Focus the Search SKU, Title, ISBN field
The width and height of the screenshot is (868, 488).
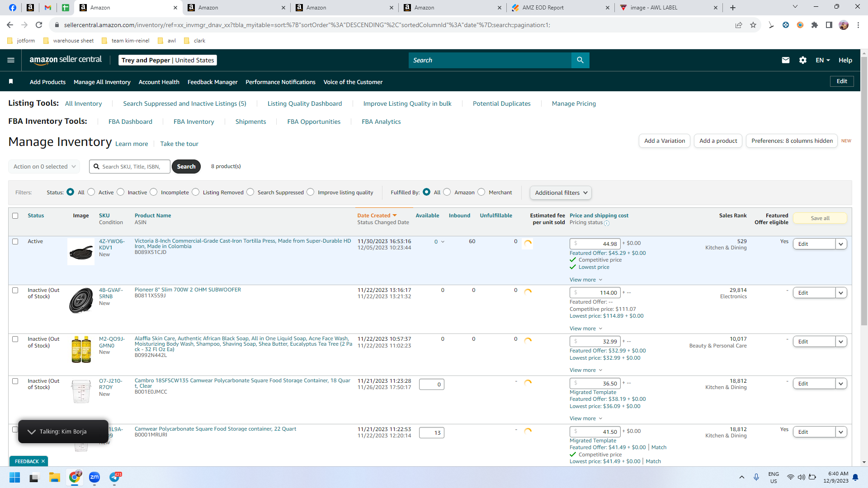[130, 166]
